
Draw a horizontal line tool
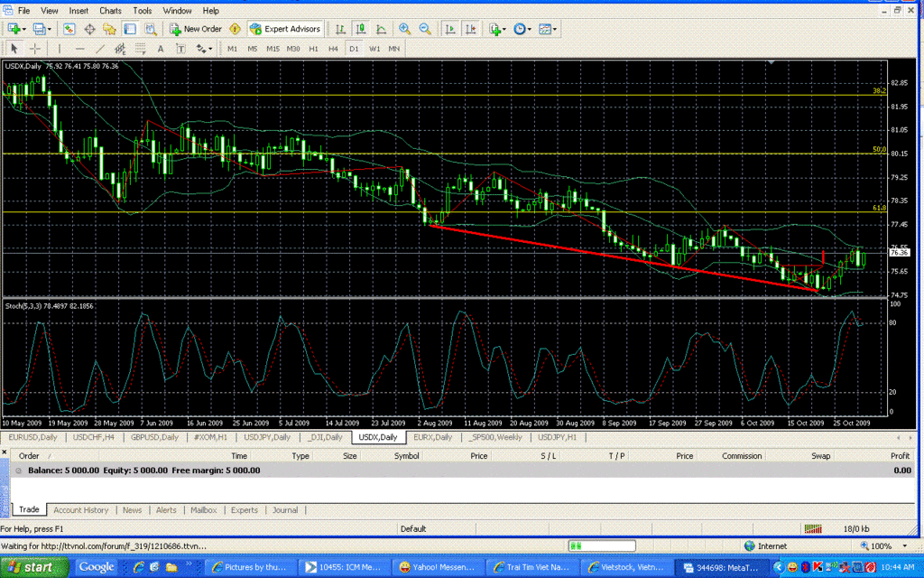point(79,49)
